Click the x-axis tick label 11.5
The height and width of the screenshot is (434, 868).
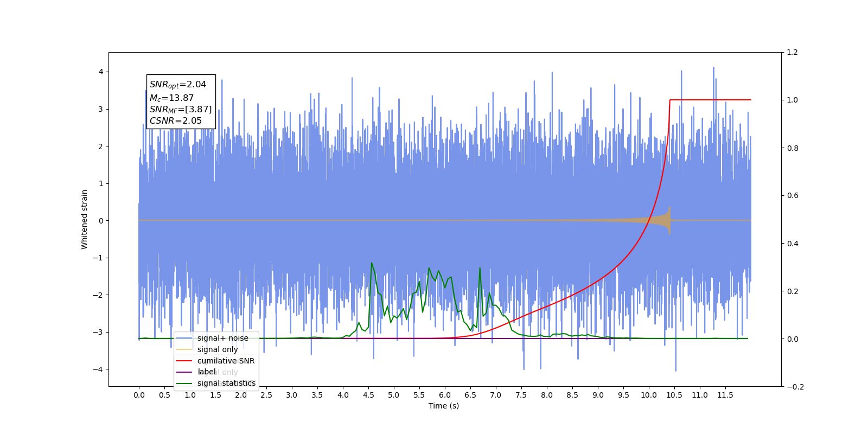725,395
